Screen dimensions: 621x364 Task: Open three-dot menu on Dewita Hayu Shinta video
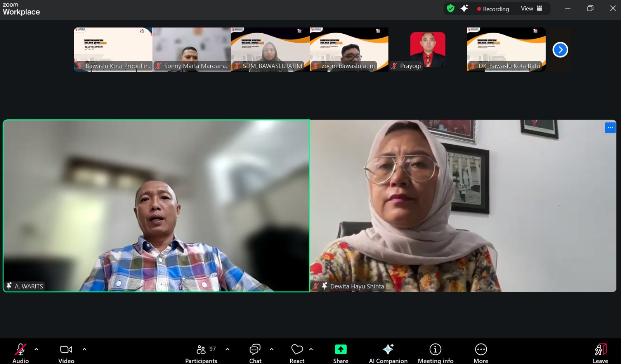click(610, 128)
